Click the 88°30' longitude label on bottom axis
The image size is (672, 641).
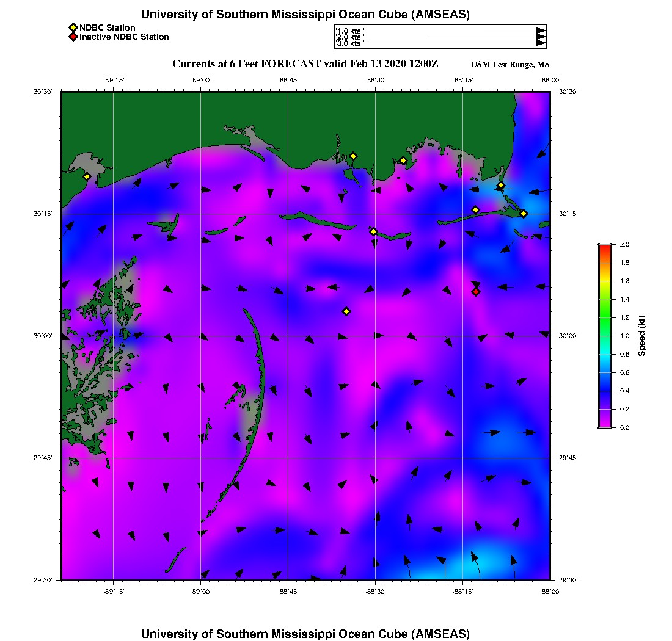(375, 592)
